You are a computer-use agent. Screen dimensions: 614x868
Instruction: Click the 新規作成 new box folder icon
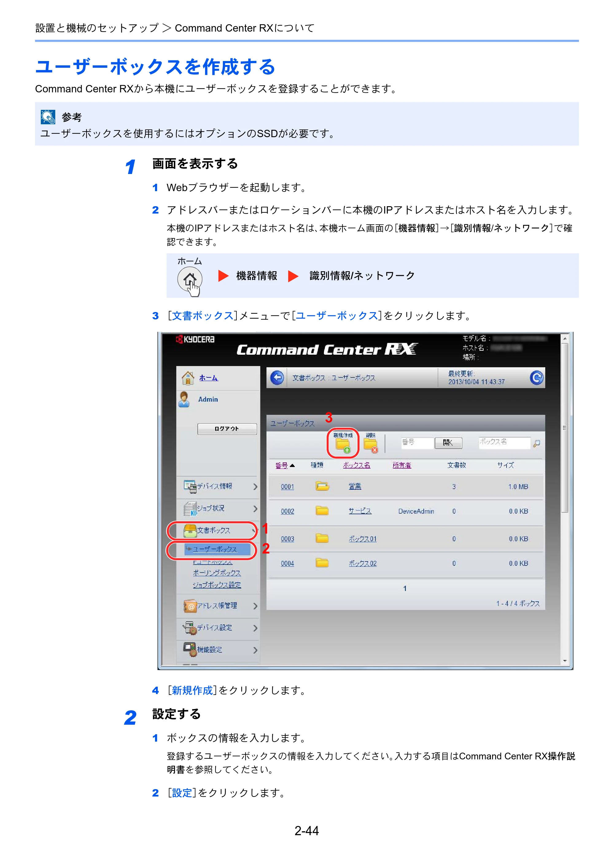pos(343,445)
